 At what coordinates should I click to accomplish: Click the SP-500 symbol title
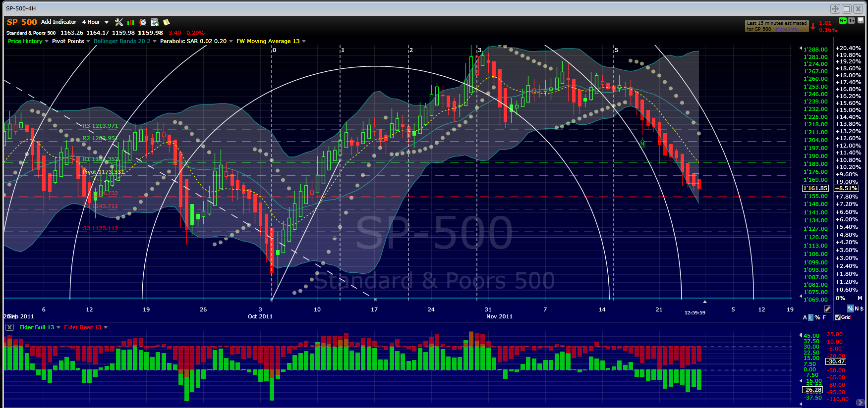tap(22, 22)
